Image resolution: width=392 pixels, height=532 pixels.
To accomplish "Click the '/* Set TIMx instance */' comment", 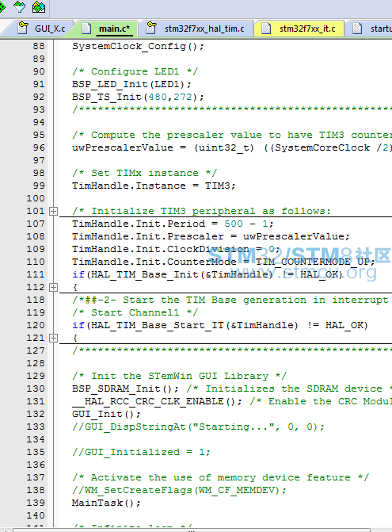I will coord(144,173).
